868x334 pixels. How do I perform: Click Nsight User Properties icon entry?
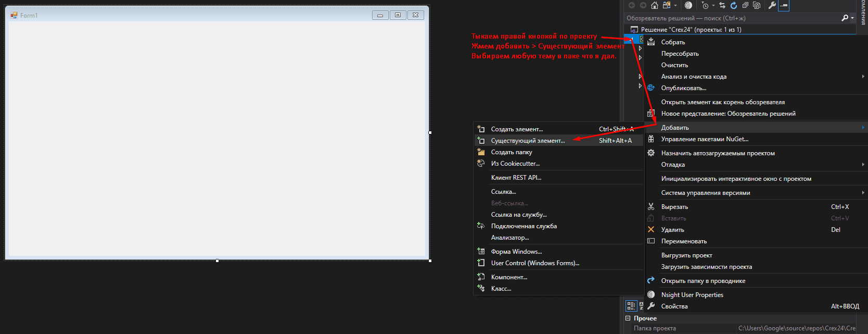click(x=651, y=295)
